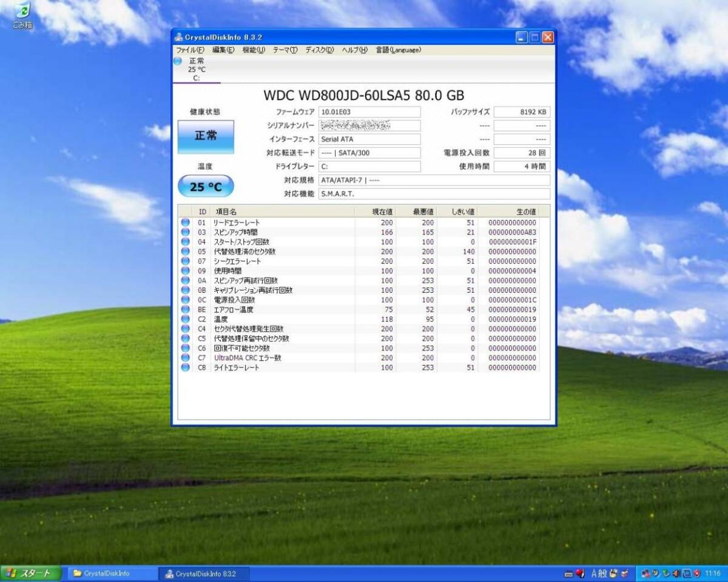The height and width of the screenshot is (582, 728).
Task: Click the status orb for ライトエラーレート row
Action: [x=185, y=367]
